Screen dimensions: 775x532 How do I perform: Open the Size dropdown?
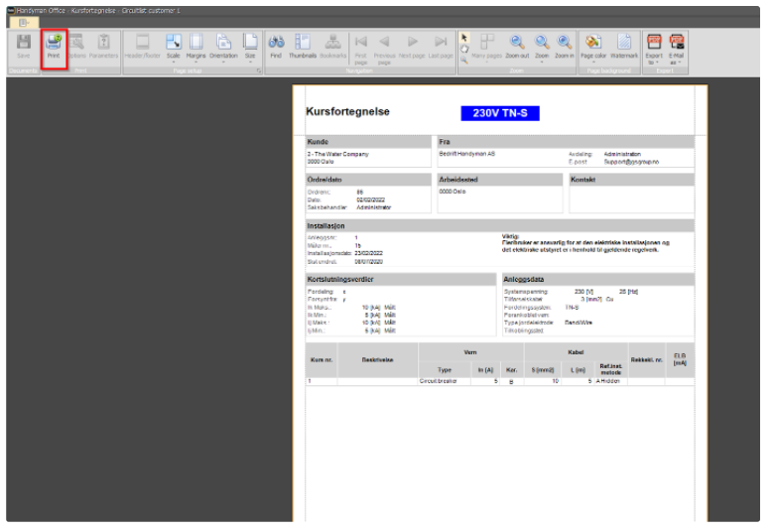click(x=250, y=49)
